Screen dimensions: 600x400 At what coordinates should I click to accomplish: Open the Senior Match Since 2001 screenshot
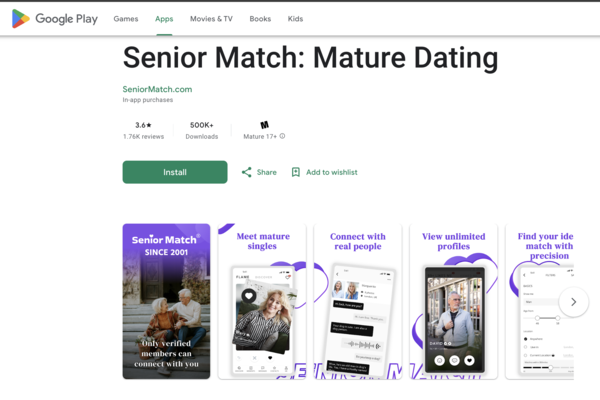pos(166,301)
